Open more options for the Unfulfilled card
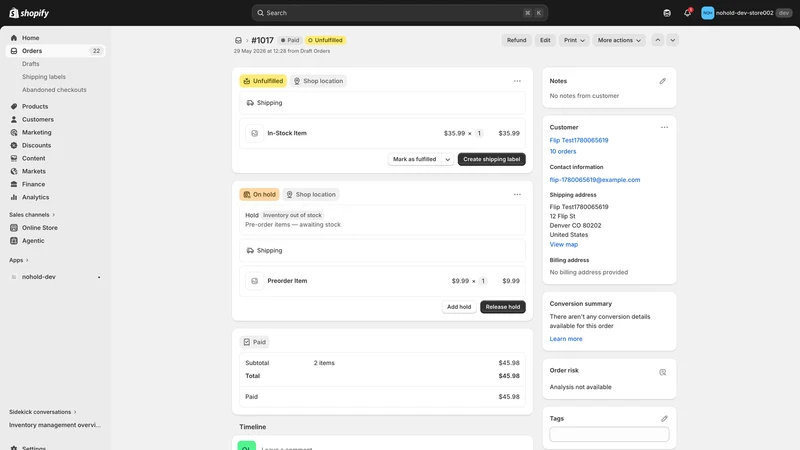This screenshot has height=450, width=800. coord(517,81)
